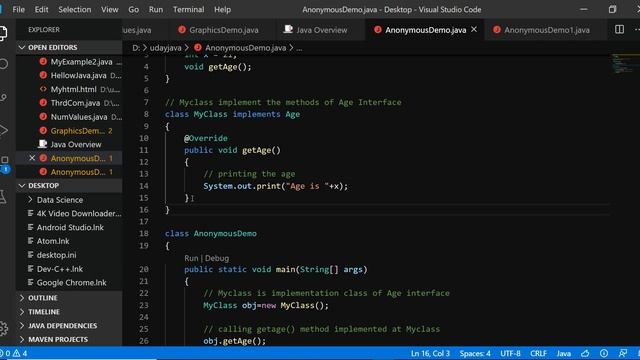
Task: Change language mode Java
Action: tap(564, 353)
